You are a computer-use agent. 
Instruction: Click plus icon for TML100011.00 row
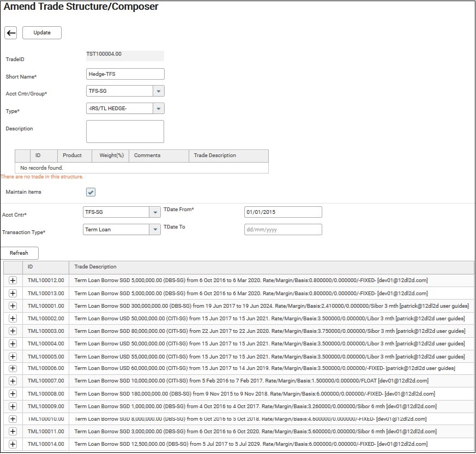point(13,431)
